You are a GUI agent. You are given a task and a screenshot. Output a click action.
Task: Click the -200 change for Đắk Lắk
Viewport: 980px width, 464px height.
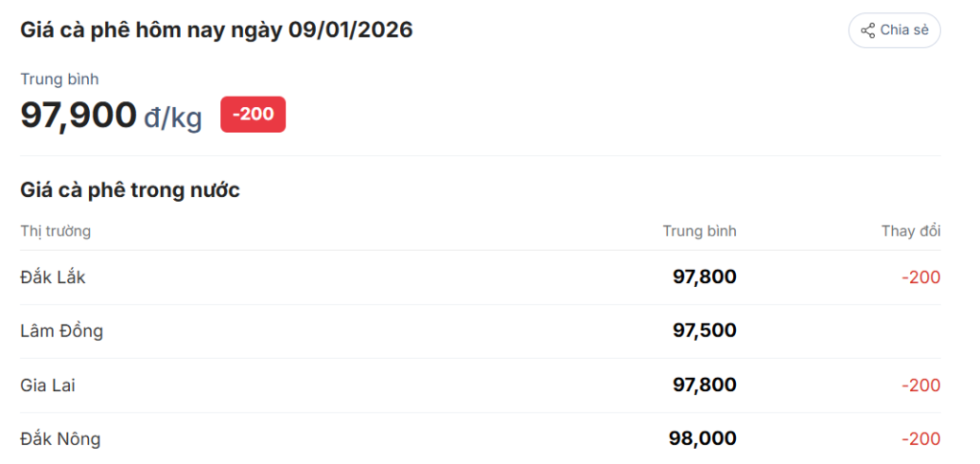pyautogui.click(x=921, y=277)
